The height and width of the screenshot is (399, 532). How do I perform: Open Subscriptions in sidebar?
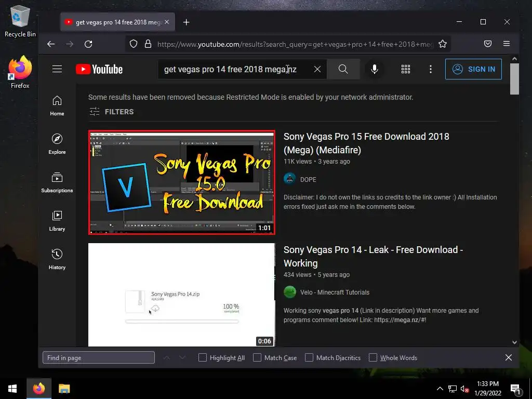tap(57, 182)
